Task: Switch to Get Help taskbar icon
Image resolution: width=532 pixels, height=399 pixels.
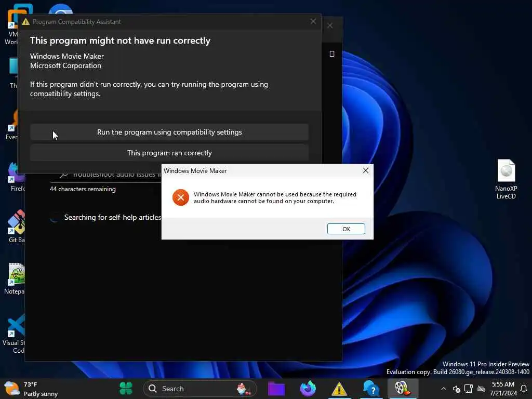Action: click(x=370, y=389)
